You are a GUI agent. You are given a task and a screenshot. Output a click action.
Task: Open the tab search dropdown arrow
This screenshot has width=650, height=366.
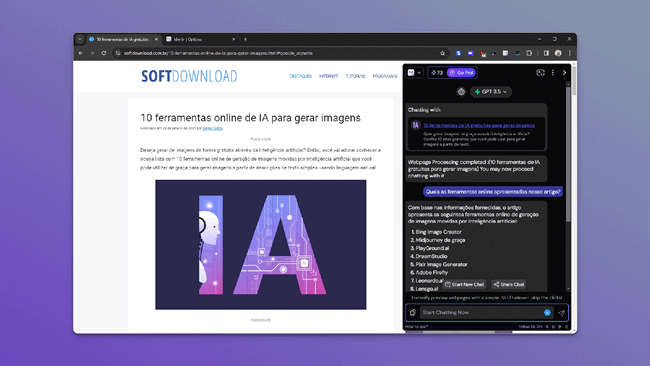pyautogui.click(x=80, y=39)
